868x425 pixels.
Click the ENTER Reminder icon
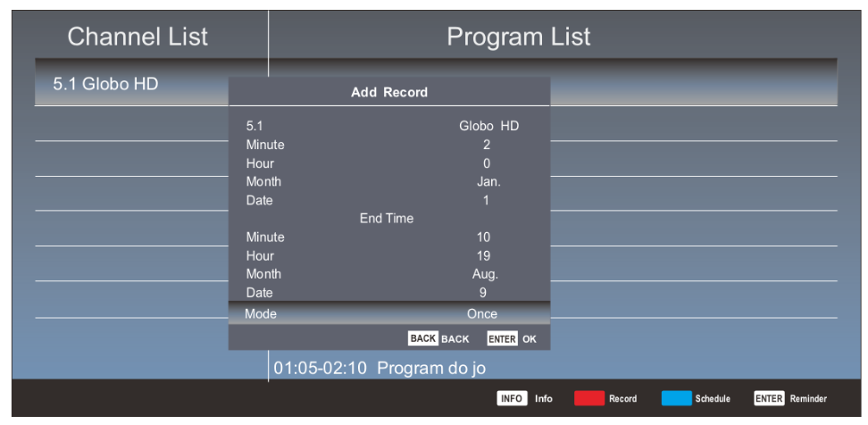[x=768, y=398]
